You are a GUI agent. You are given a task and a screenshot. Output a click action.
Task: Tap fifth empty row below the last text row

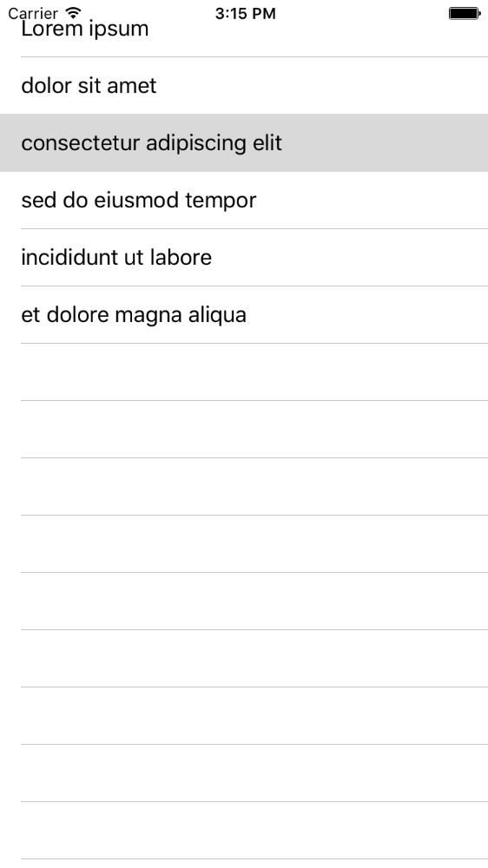[244, 602]
